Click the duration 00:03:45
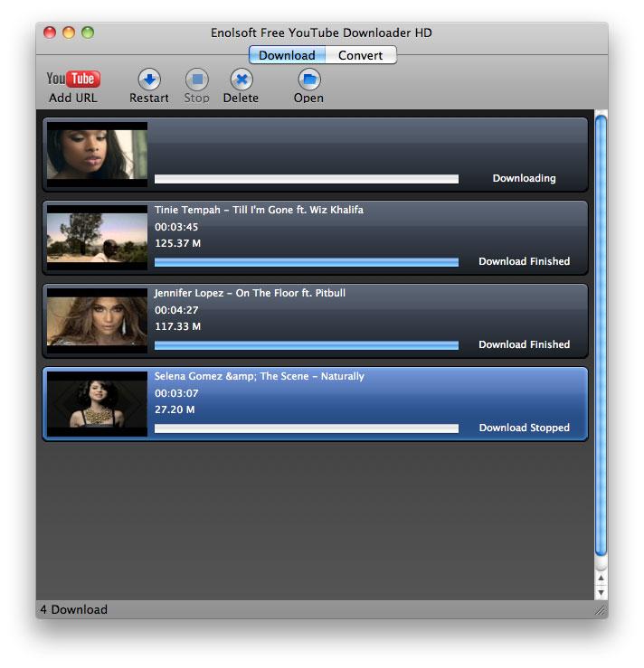The height and width of the screenshot is (668, 644). [176, 227]
